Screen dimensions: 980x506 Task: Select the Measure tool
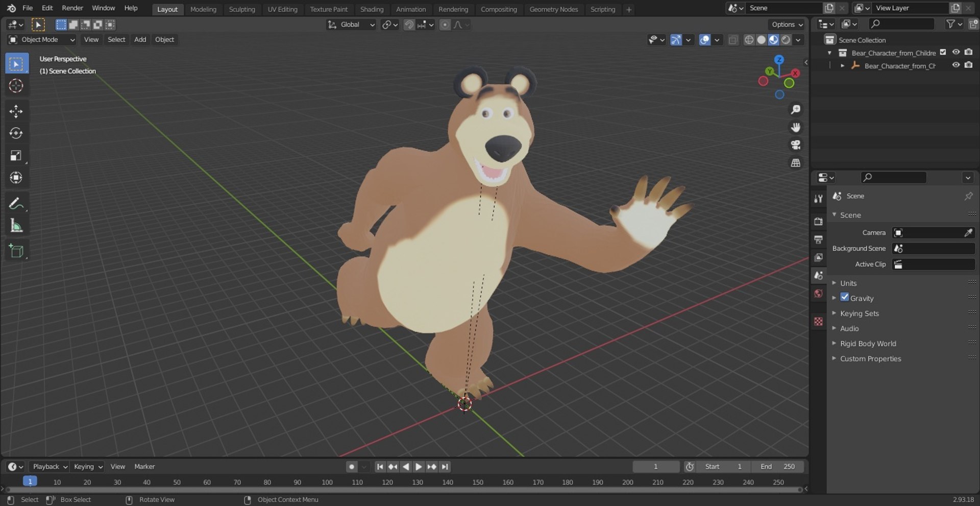pyautogui.click(x=16, y=226)
